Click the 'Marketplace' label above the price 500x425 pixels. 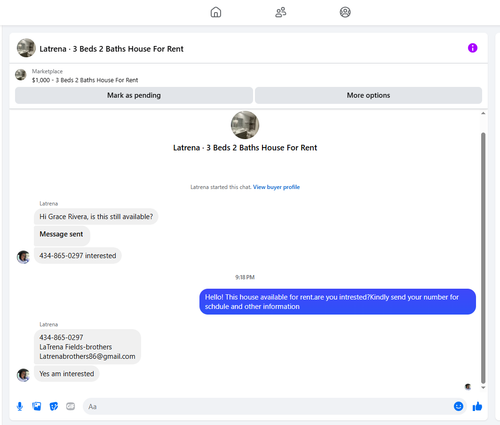pos(47,71)
